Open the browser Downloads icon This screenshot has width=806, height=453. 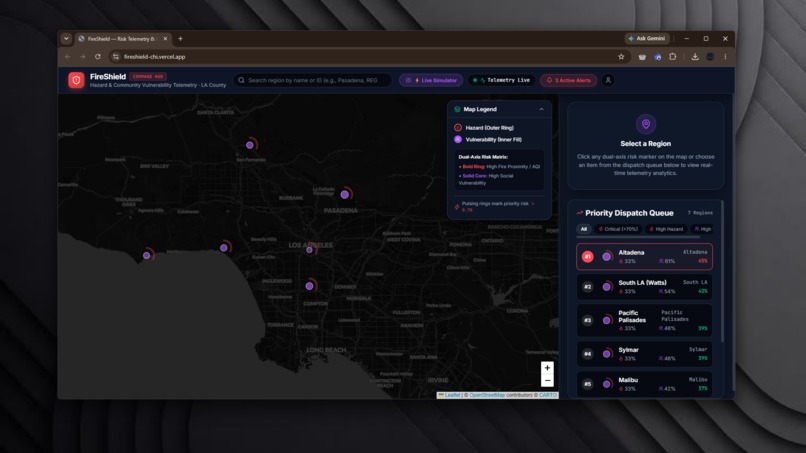(695, 57)
